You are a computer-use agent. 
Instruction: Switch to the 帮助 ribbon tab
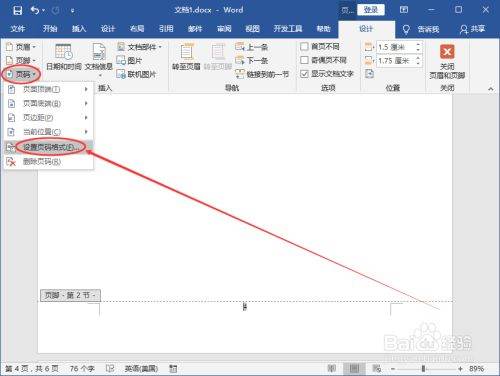[323, 29]
